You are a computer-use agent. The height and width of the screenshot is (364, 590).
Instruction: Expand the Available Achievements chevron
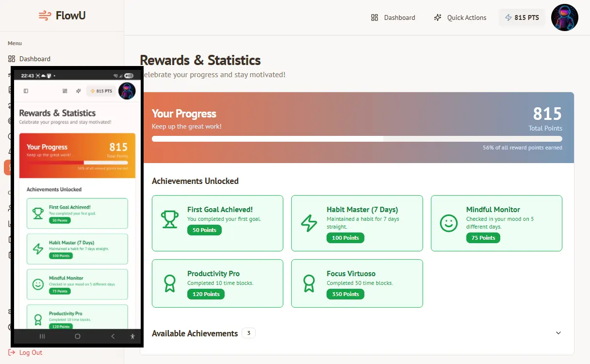click(558, 333)
